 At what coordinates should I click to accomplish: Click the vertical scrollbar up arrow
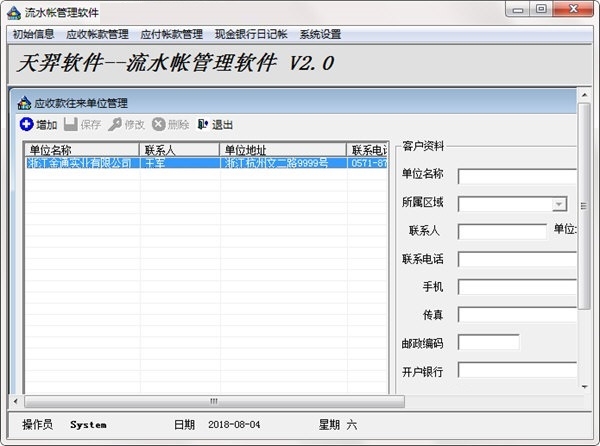tap(584, 94)
